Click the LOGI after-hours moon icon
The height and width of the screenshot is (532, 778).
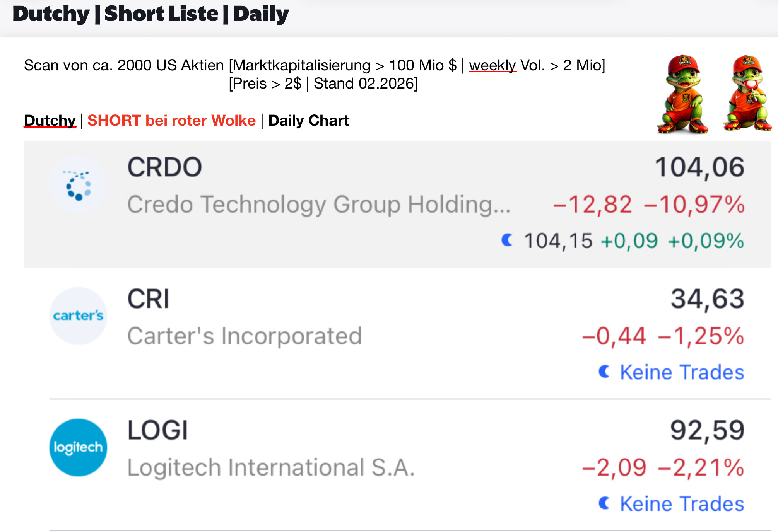coord(604,503)
